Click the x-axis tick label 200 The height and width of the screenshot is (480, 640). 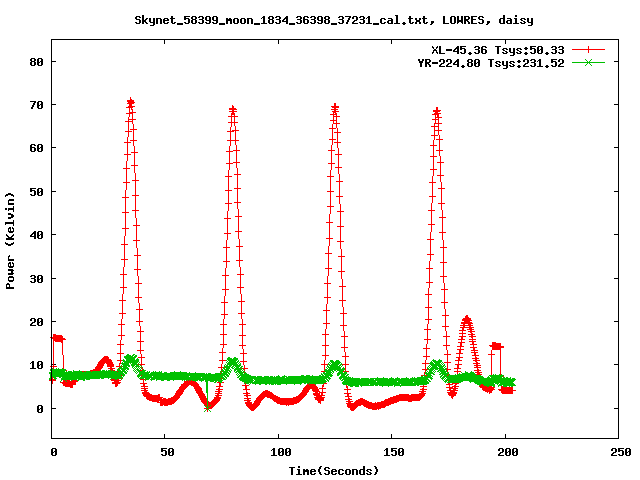508,452
